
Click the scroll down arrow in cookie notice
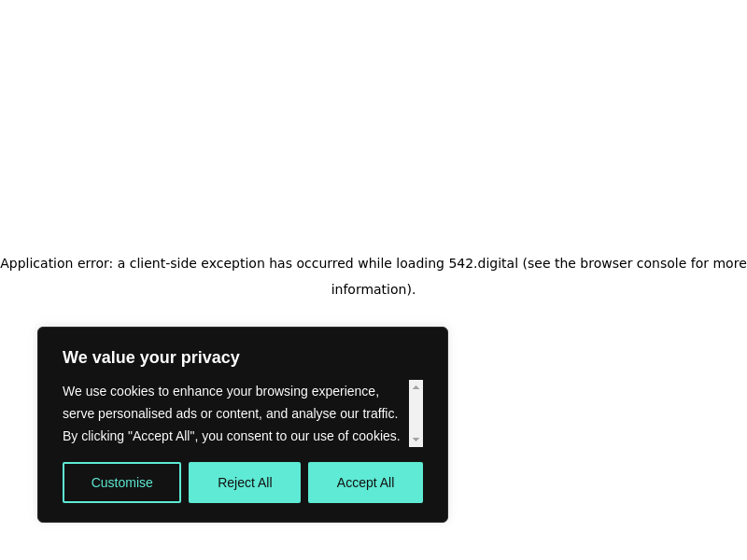[x=416, y=440]
